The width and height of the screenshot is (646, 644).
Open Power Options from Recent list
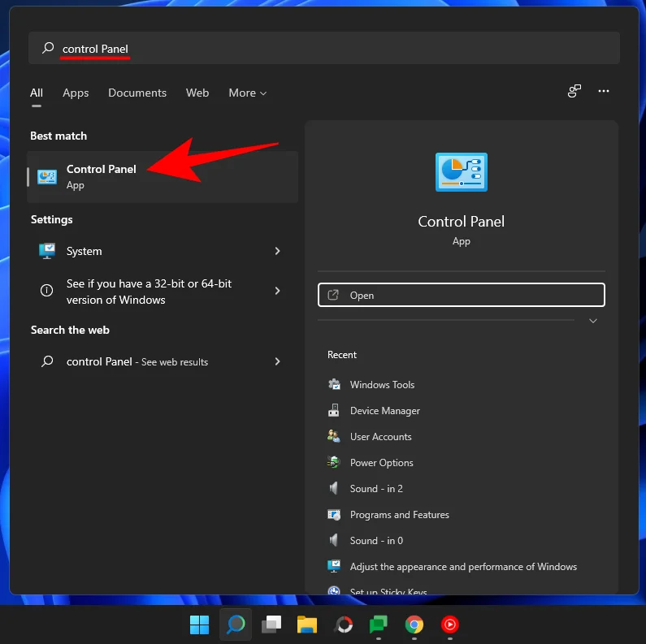[x=381, y=463]
